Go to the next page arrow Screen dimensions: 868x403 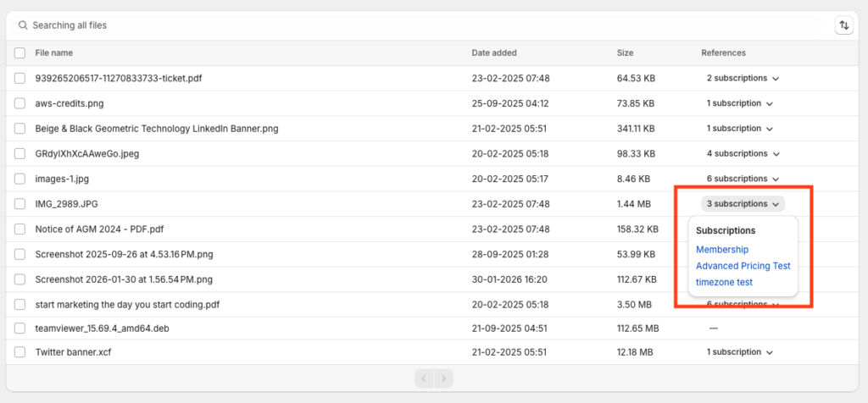click(x=444, y=378)
